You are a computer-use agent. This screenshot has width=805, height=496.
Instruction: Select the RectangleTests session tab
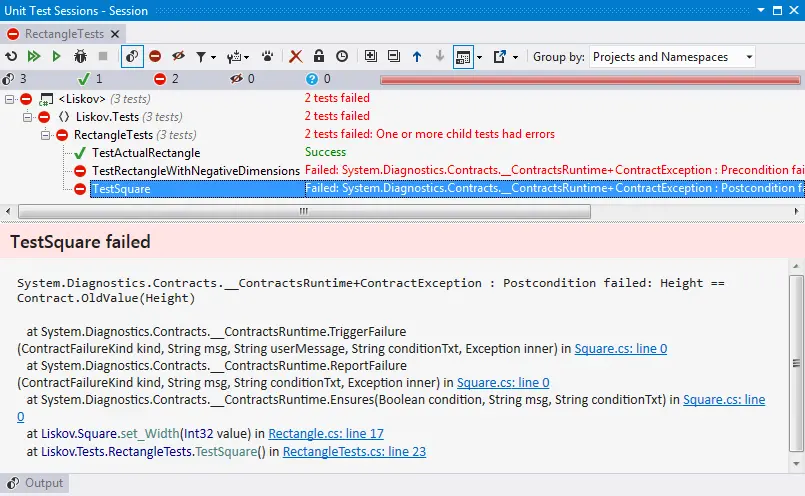click(x=64, y=34)
